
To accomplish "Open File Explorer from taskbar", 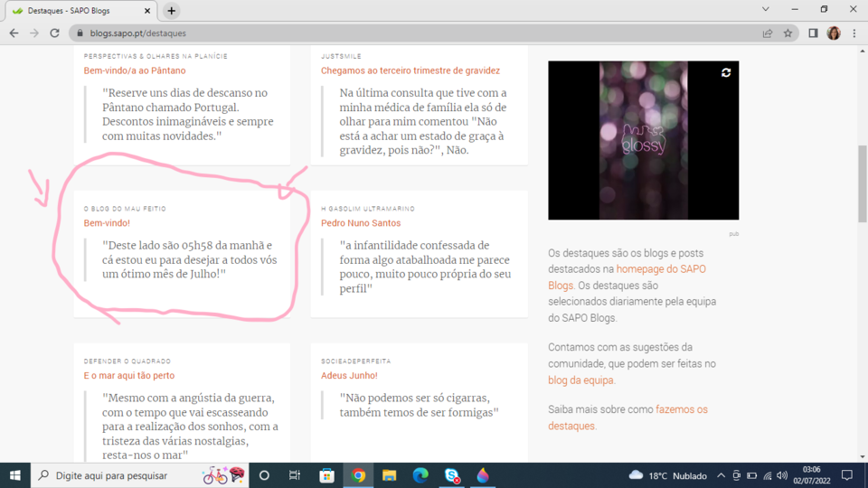I will coord(389,475).
